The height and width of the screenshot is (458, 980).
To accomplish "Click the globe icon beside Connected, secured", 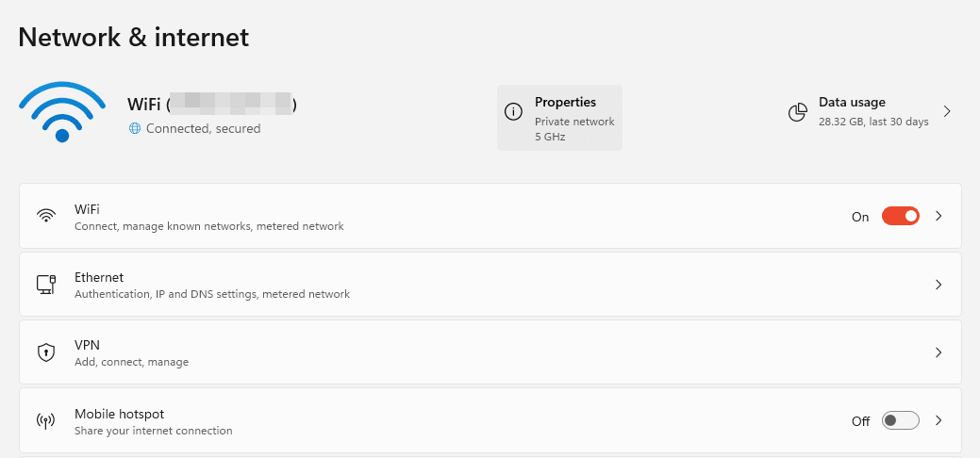I will (135, 128).
